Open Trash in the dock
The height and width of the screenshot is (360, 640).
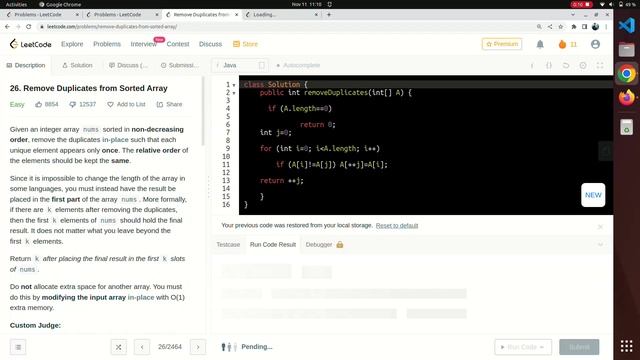click(627, 127)
